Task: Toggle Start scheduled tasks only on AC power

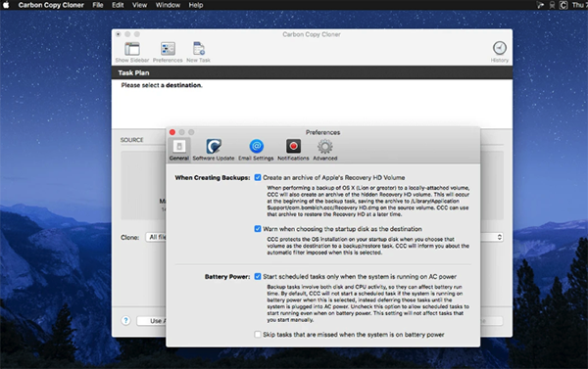Action: pos(258,276)
